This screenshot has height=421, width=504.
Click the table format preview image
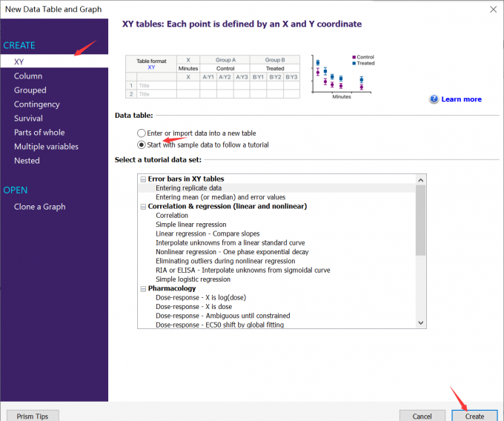tap(213, 76)
